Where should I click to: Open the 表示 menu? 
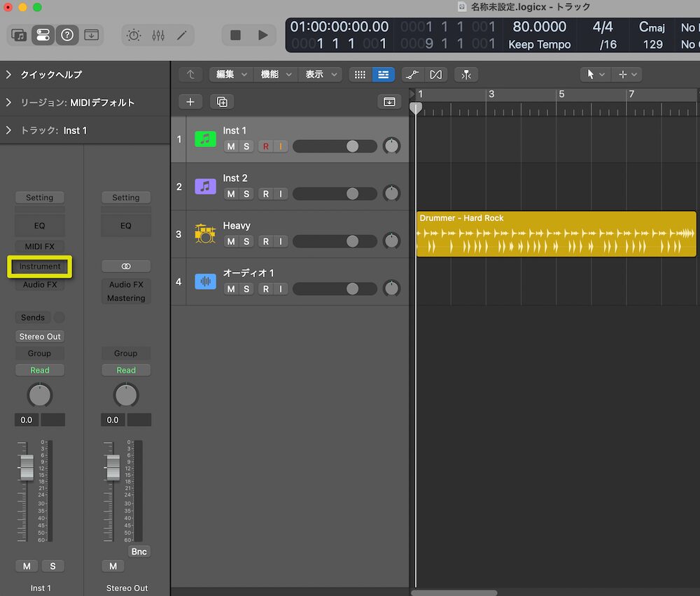tap(320, 74)
